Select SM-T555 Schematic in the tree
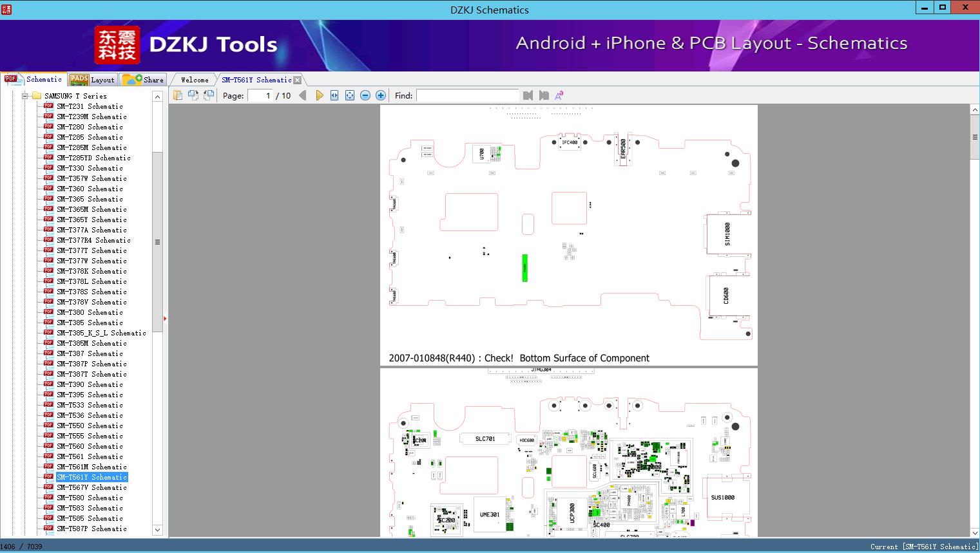The width and height of the screenshot is (980, 553). click(x=90, y=436)
